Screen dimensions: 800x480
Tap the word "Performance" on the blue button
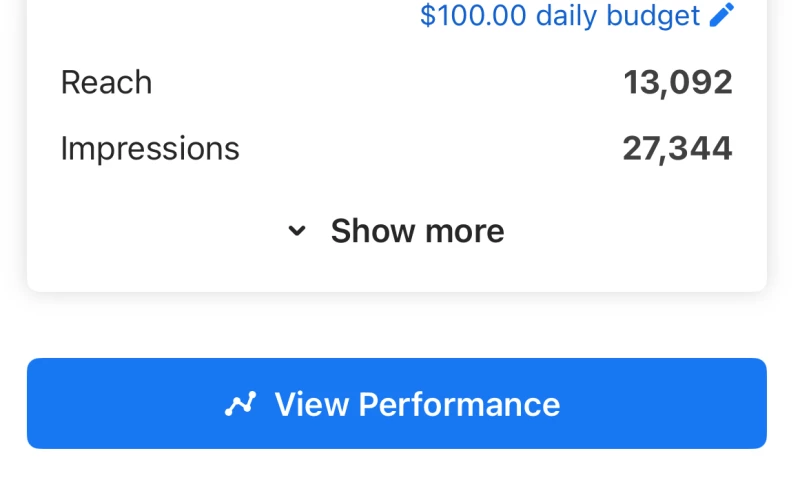tap(459, 404)
